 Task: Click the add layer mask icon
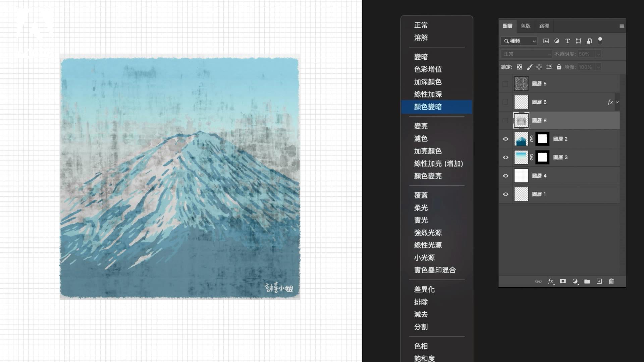(x=563, y=281)
